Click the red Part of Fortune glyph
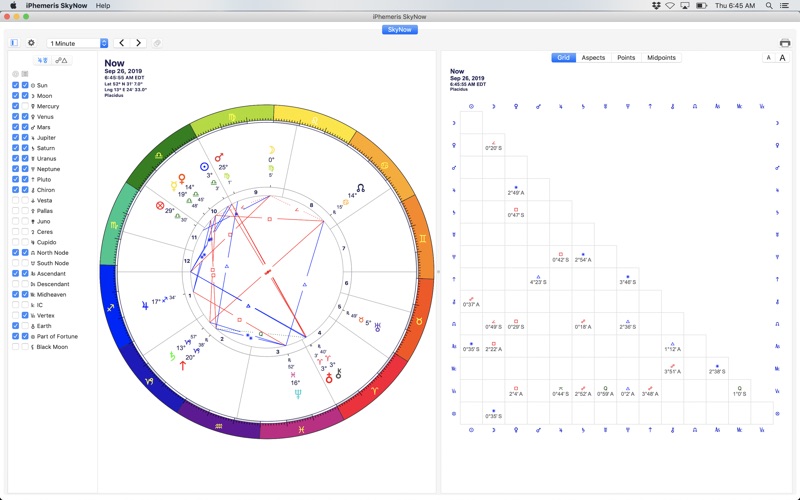The image size is (800, 500). (x=160, y=206)
